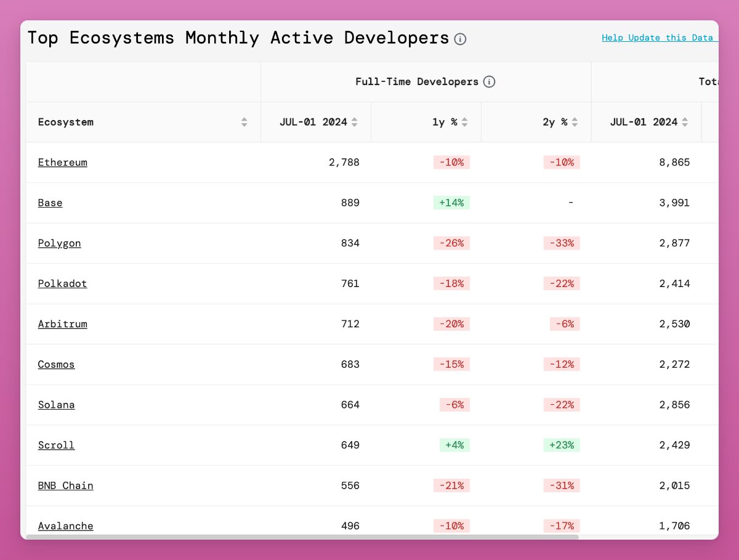739x560 pixels.
Task: Click the Top Ecosystems Monthly Active Developers title
Action: coord(238,38)
